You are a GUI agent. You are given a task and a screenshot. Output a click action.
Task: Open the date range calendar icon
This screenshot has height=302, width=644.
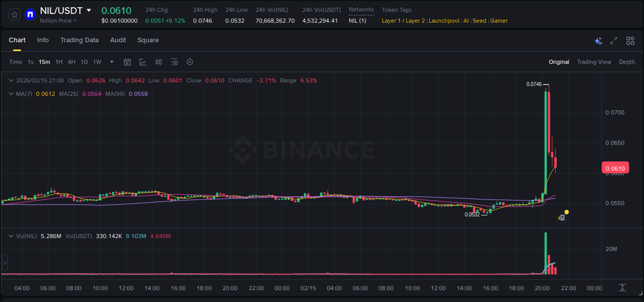(x=127, y=62)
